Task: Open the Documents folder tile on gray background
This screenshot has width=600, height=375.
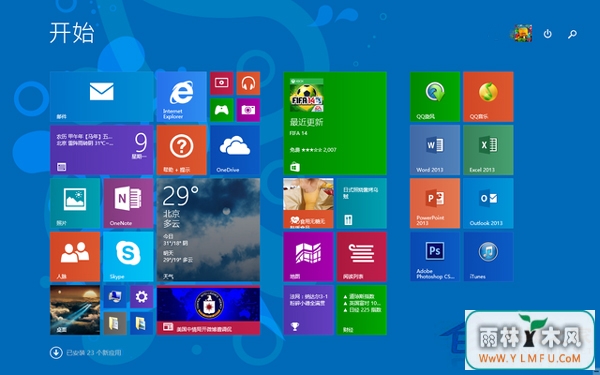Action: coord(115,323)
